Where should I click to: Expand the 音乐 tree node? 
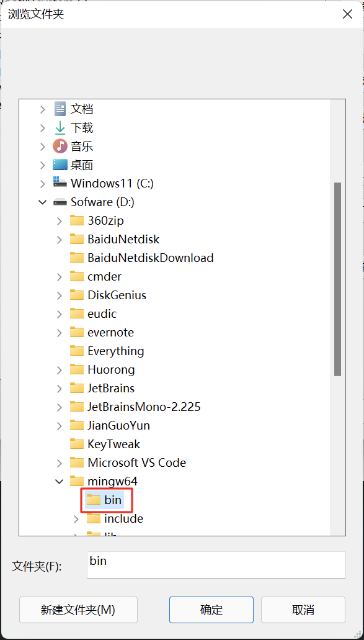click(43, 146)
